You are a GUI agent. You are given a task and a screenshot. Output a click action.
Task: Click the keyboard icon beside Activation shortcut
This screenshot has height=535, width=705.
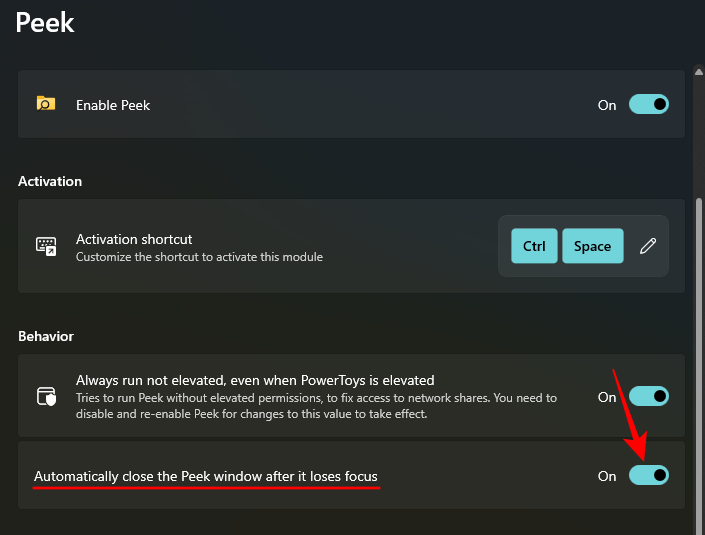(x=45, y=246)
